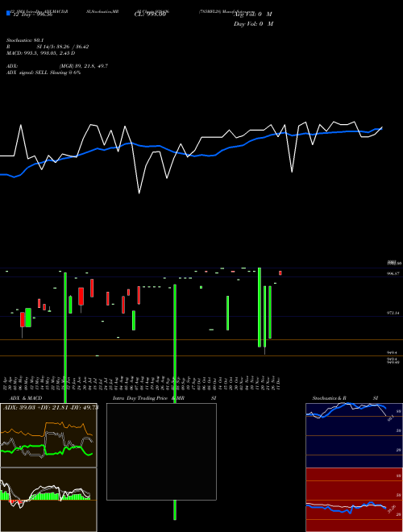The height and width of the screenshot is (532, 403).
Task: Click the 'MACD: 995.5, 998.03, 2.45 D' line
Action: click(x=41, y=53)
